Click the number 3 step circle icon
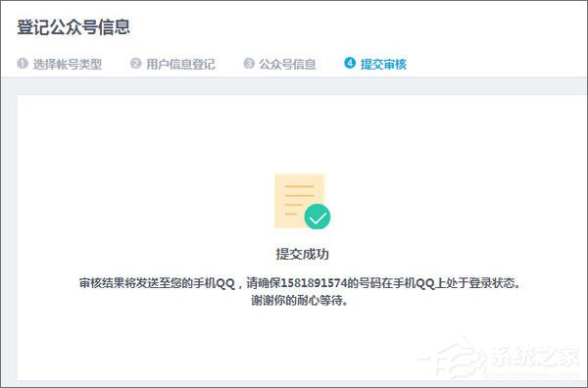 tap(249, 64)
